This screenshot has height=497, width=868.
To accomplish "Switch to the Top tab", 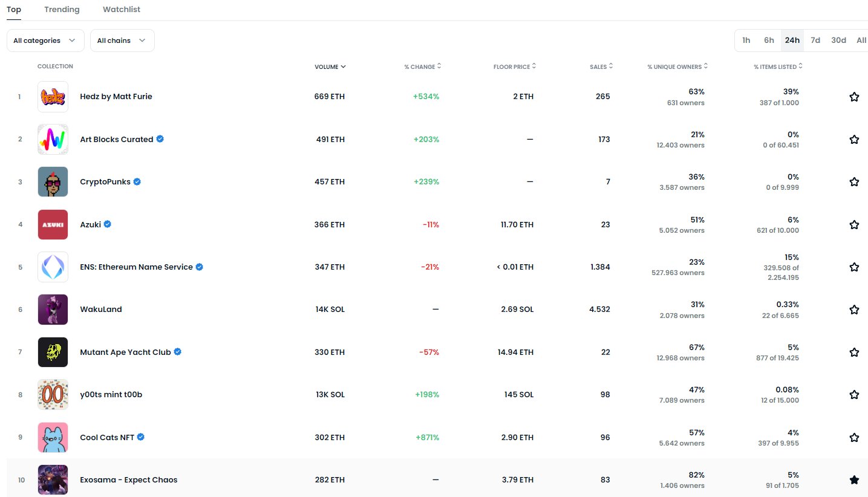I will click(x=14, y=10).
